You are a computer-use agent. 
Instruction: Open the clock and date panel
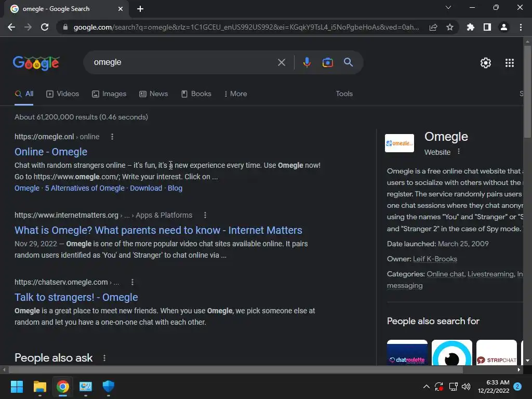494,387
